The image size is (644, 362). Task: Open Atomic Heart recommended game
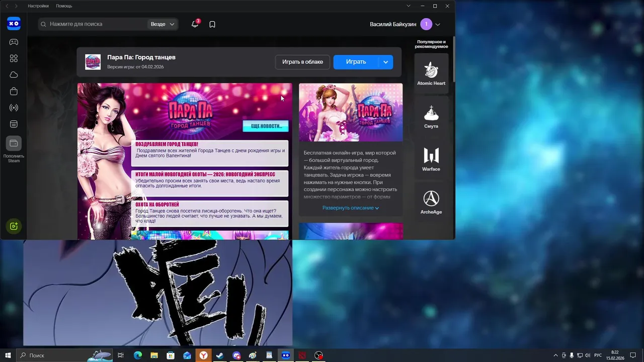(x=431, y=73)
